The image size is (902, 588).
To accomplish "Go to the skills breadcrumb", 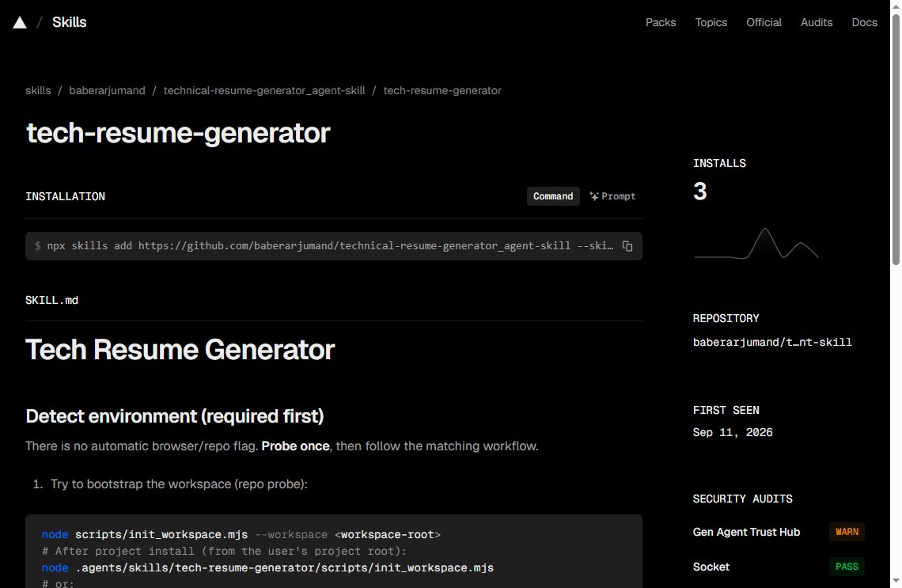I will tap(38, 90).
